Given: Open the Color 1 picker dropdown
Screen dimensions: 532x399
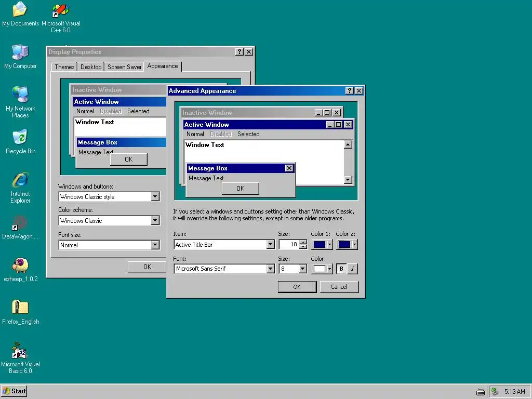Looking at the screenshot, I should pos(322,244).
